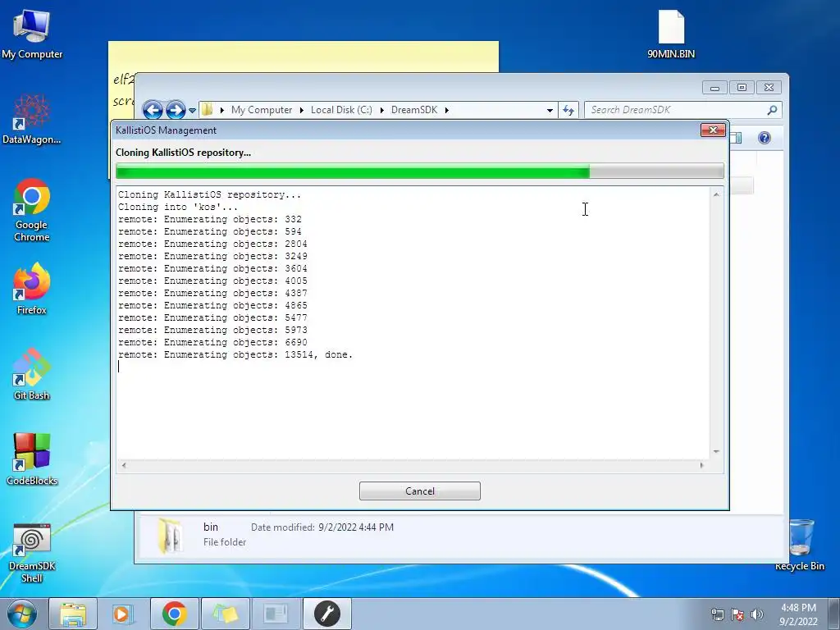Screen dimensions: 840x630
Task: Click the search magnifier icon in Explorer
Action: pos(772,110)
